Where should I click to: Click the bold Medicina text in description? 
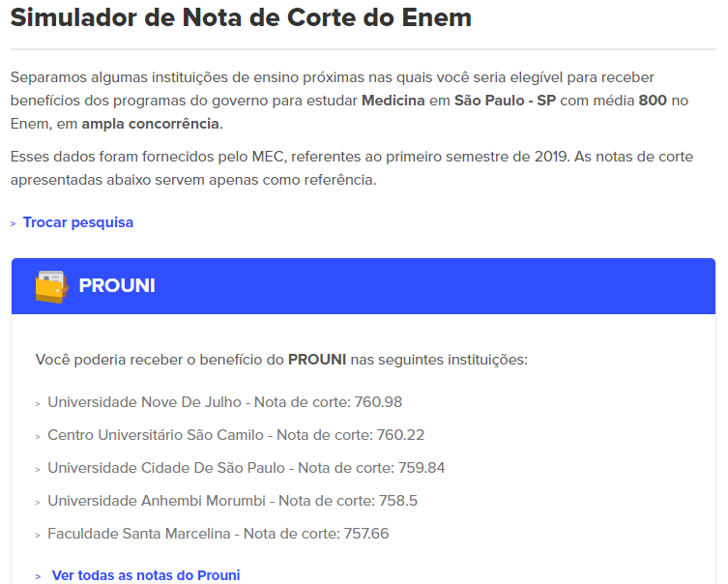click(x=393, y=101)
